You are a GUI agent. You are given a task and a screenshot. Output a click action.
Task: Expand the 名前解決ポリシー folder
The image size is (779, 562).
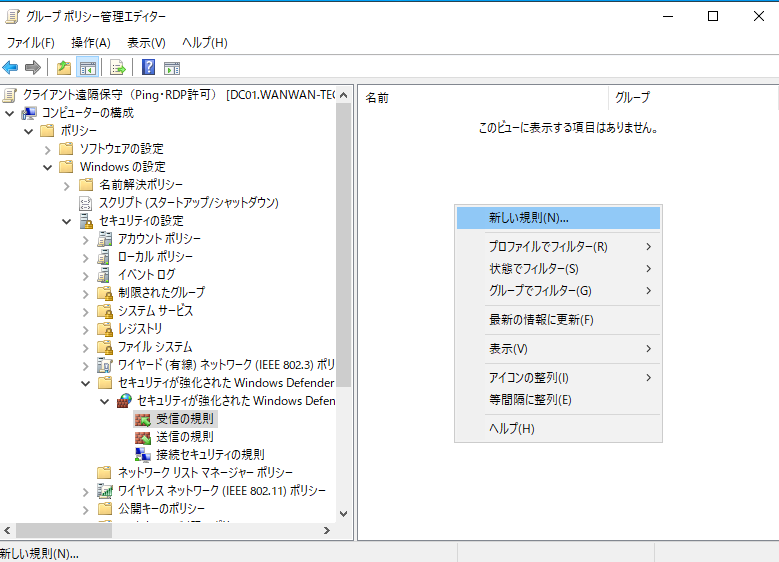coord(67,186)
